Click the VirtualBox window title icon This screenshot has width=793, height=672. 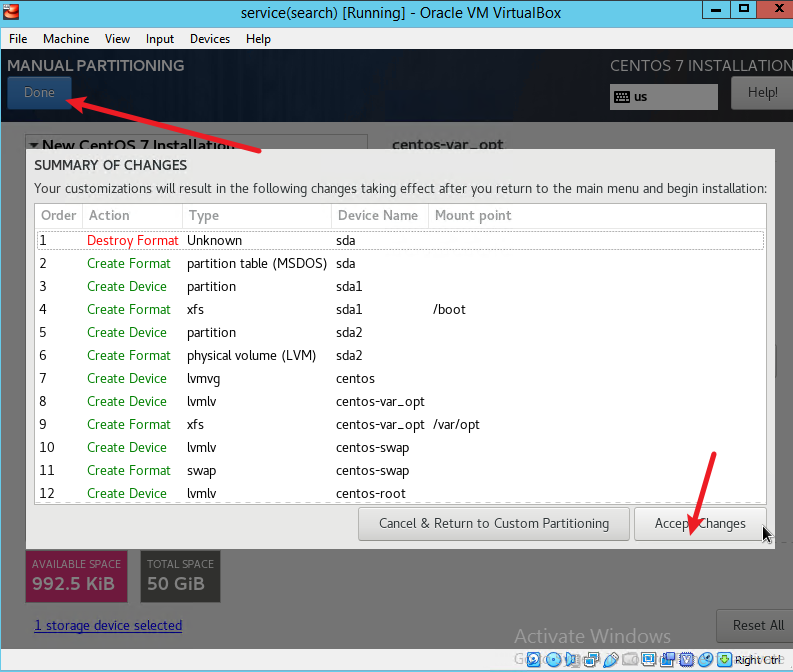click(11, 11)
